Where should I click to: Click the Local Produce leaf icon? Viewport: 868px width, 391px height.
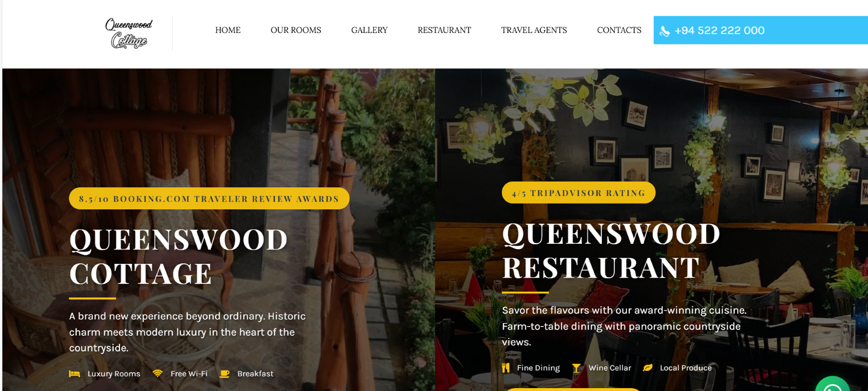647,368
